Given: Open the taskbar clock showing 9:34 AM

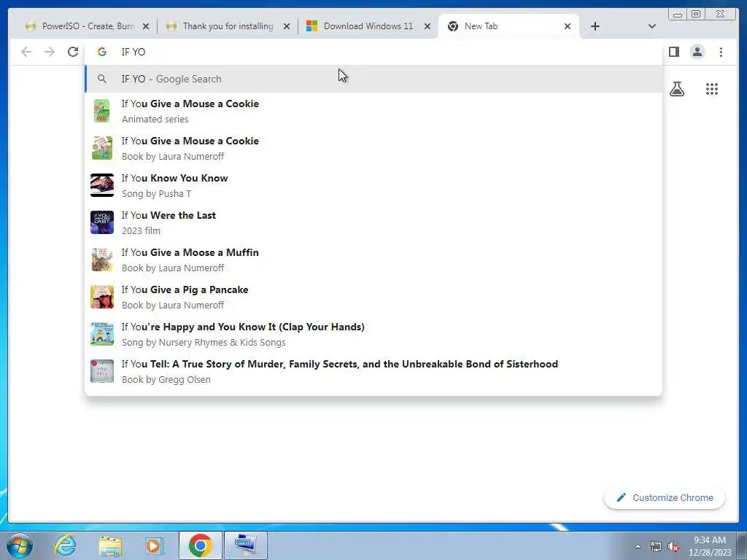Looking at the screenshot, I should pos(710,546).
